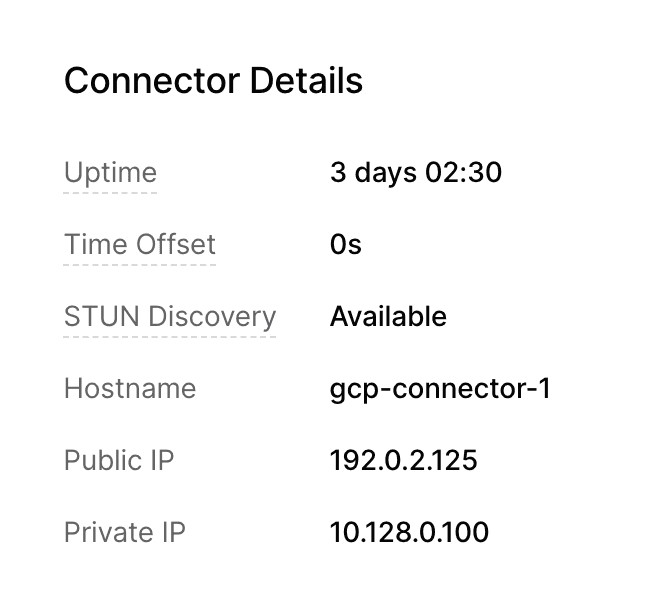This screenshot has height=608, width=660.
Task: Click the 0s time offset value
Action: [x=346, y=244]
